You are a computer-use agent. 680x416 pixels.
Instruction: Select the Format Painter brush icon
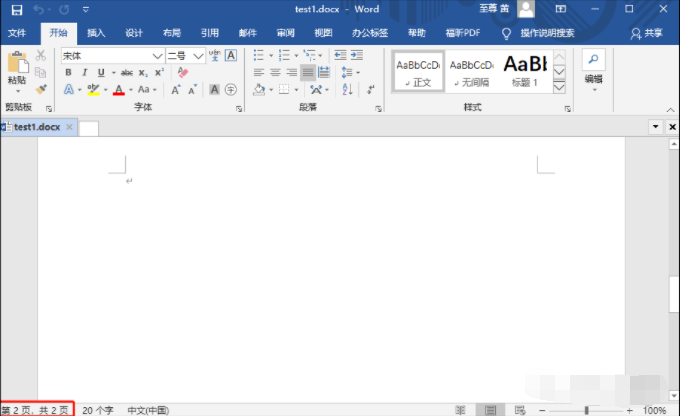click(41, 89)
